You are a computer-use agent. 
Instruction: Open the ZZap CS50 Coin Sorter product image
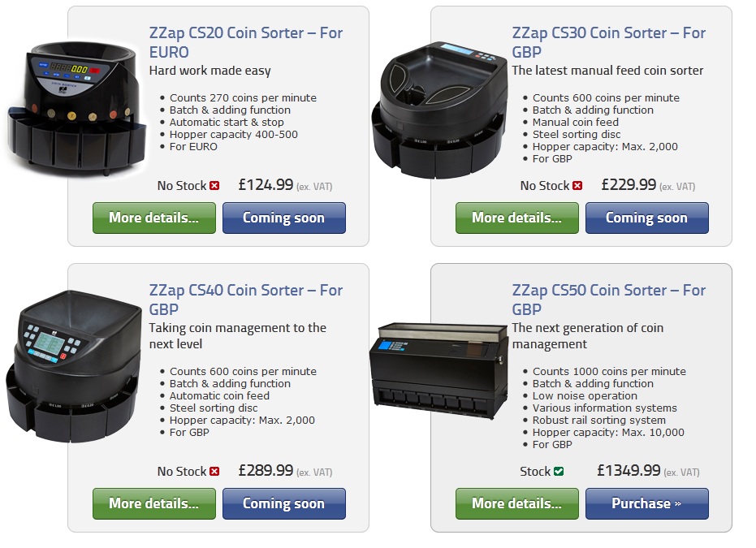point(438,371)
